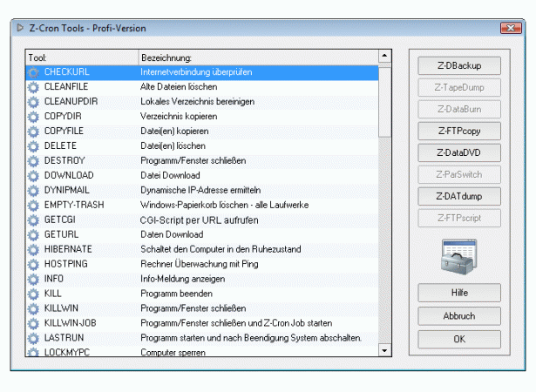This screenshot has height=392, width=536.
Task: Sort by the Tool column header
Action: pos(82,57)
